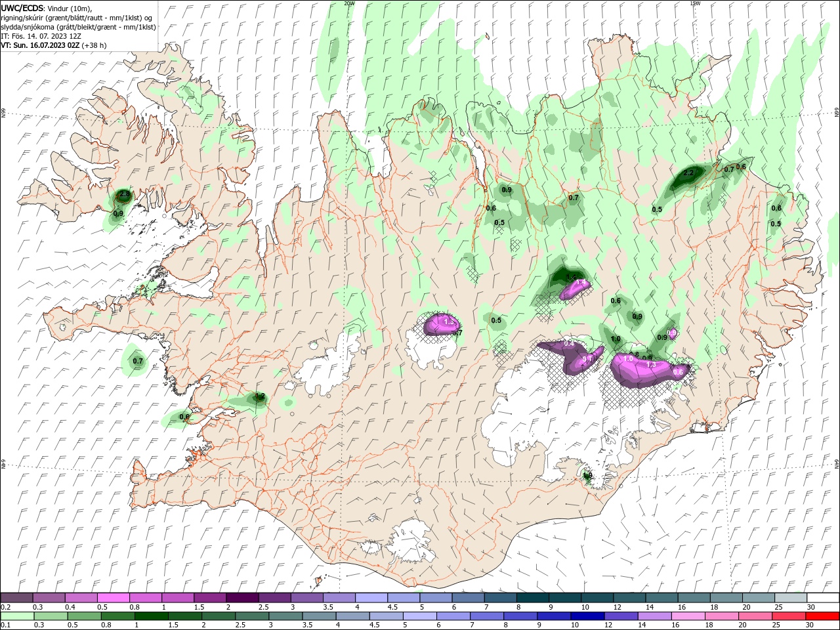Pick the light lavender snow-scale swatch labeled 4
Image resolution: width=840 pixels, height=630 pixels.
[371, 597]
